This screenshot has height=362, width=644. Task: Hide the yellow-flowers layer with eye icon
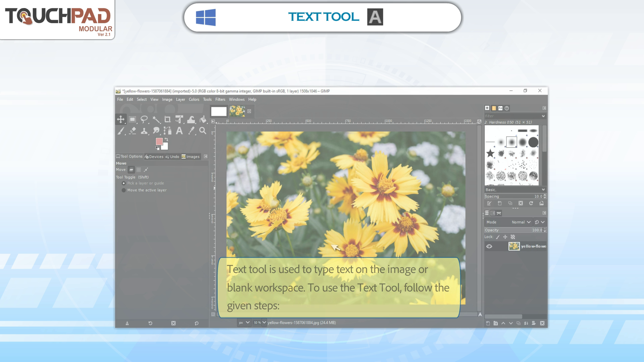pos(489,246)
